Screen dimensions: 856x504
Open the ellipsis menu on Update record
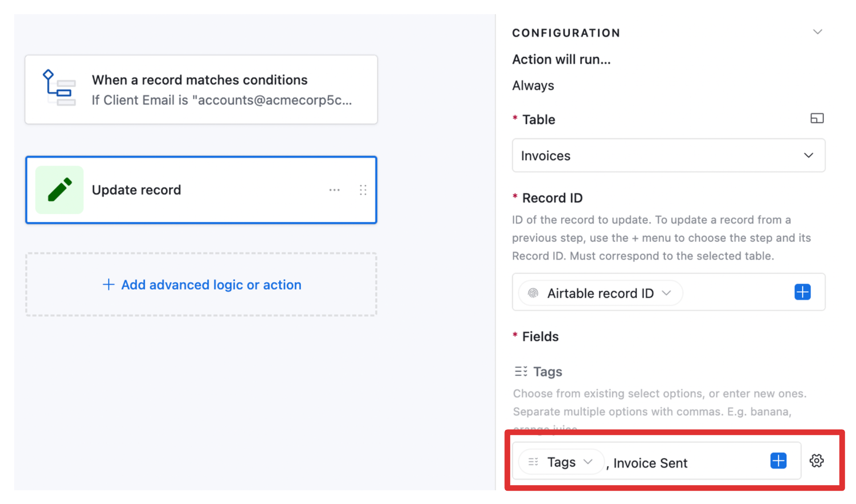[x=334, y=190]
